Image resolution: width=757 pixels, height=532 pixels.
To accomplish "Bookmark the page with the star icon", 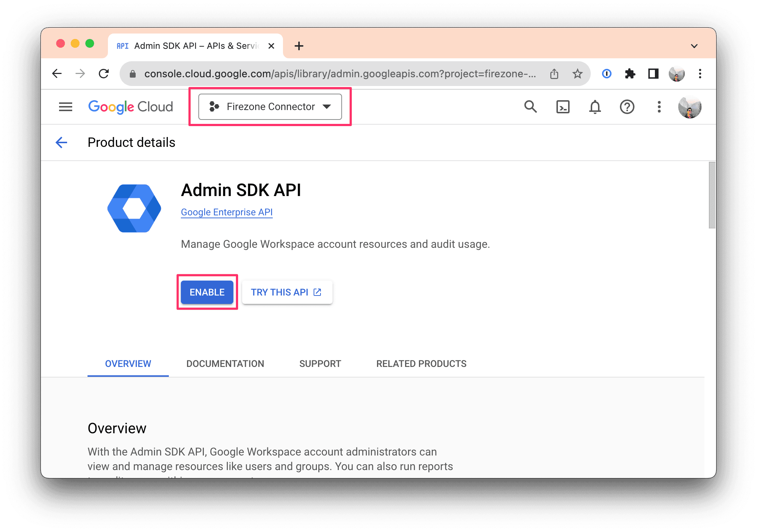I will point(577,74).
